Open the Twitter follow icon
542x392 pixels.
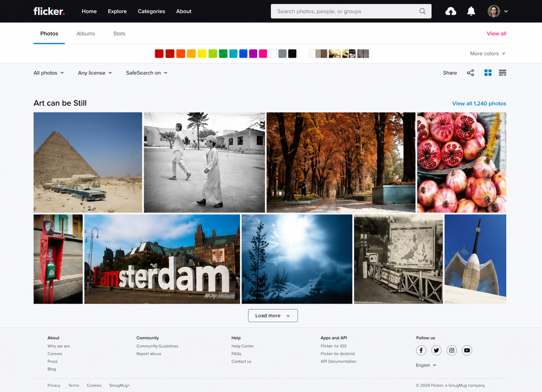(437, 350)
